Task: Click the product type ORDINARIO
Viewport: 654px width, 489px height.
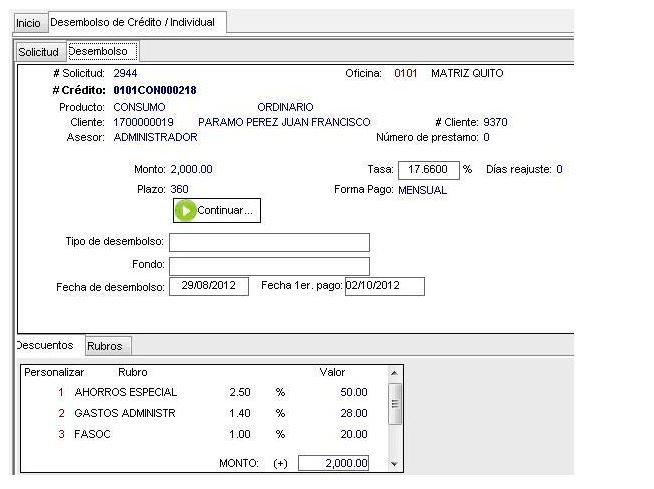Action: pos(285,107)
